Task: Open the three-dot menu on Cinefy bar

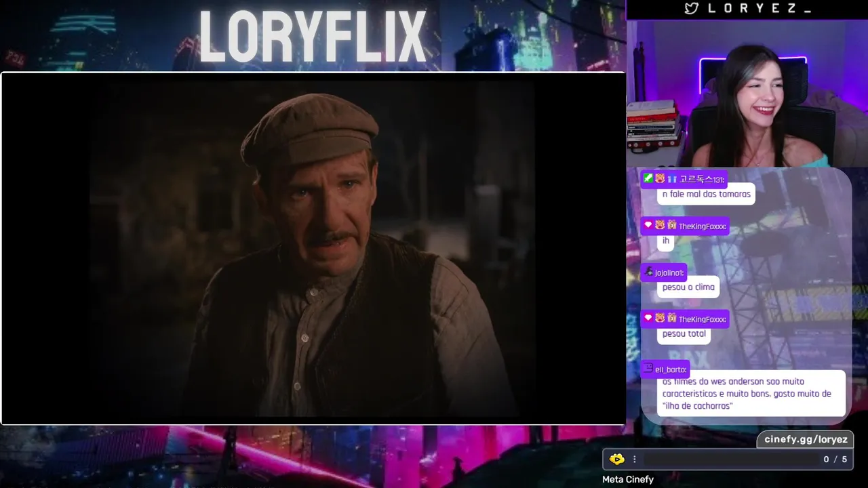Action: 635,460
